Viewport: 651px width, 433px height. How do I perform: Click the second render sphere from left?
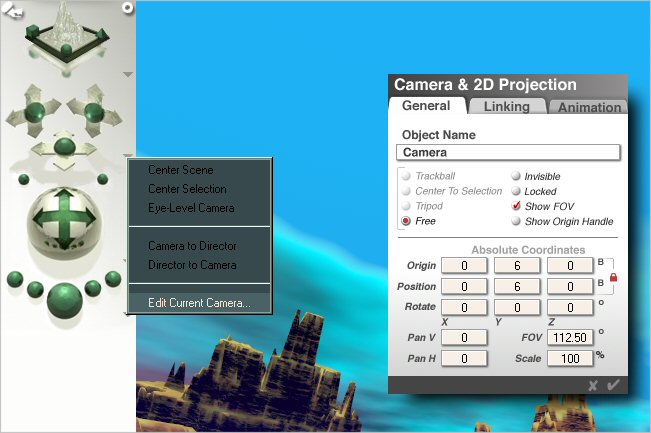pos(35,289)
